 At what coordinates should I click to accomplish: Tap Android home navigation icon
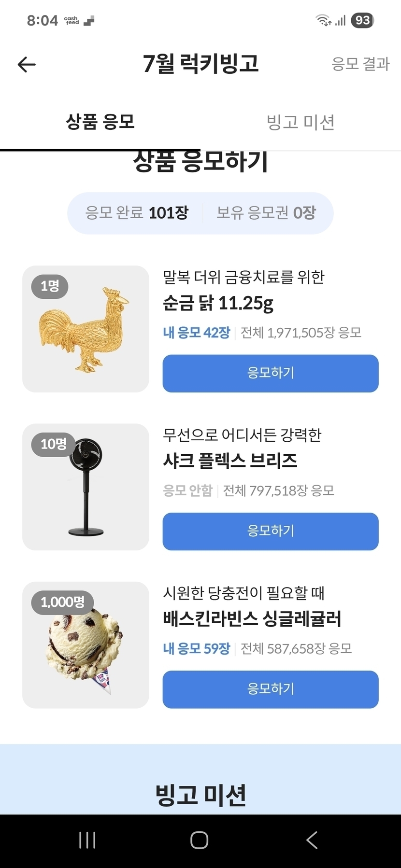coord(200,840)
